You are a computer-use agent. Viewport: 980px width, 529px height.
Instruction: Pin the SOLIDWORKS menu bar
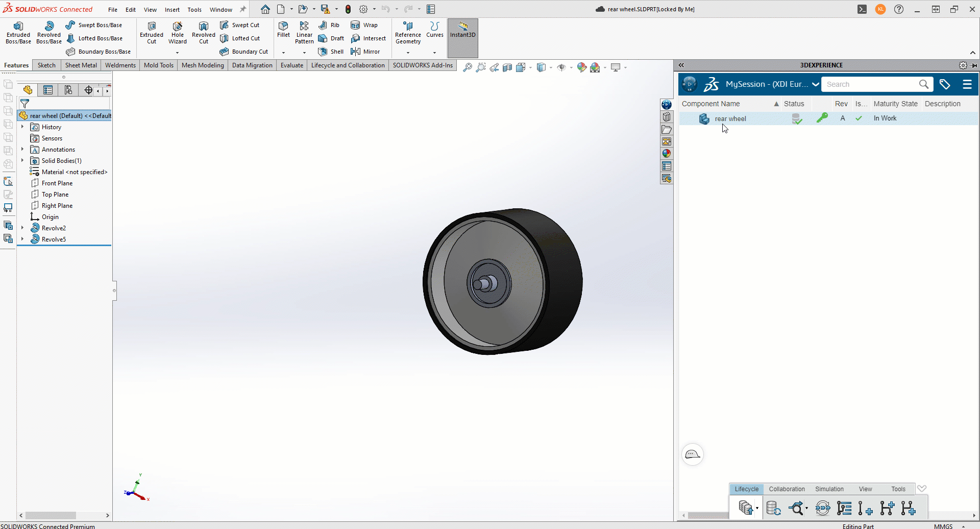(243, 9)
